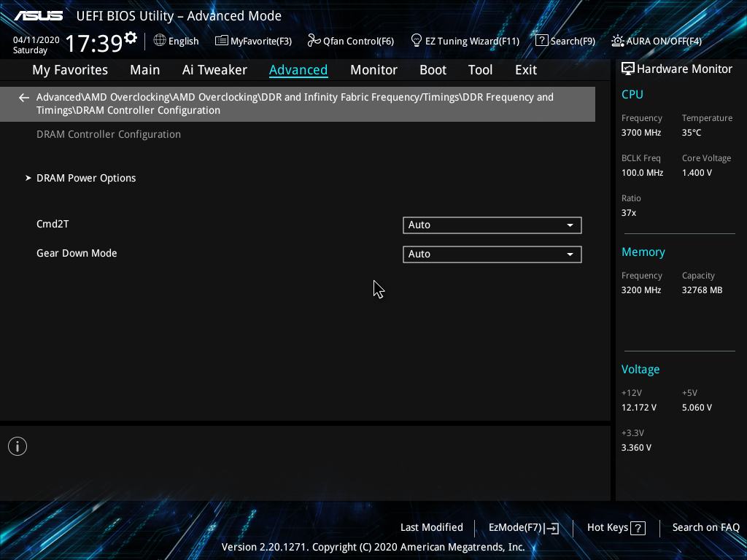The height and width of the screenshot is (560, 747).
Task: Go to the Monitor tab
Action: pos(373,70)
